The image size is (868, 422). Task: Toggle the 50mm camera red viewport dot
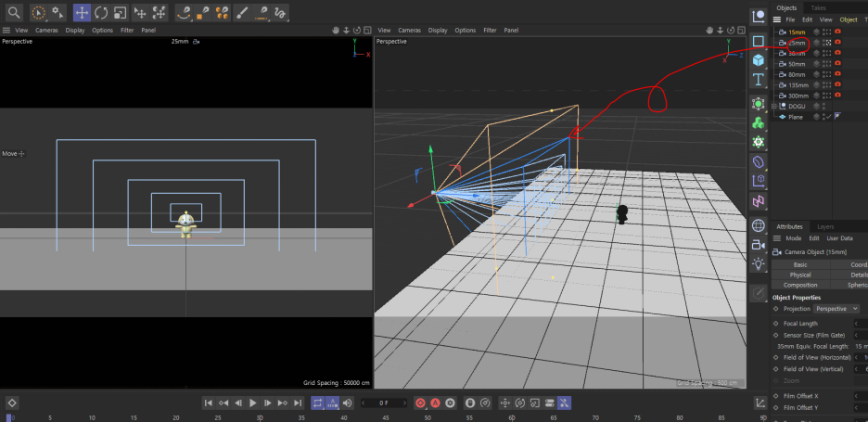click(x=837, y=64)
